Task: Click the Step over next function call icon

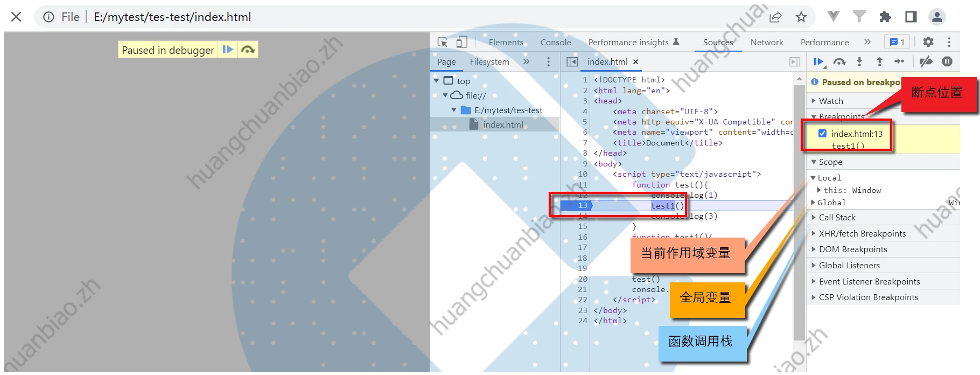Action: pos(839,62)
